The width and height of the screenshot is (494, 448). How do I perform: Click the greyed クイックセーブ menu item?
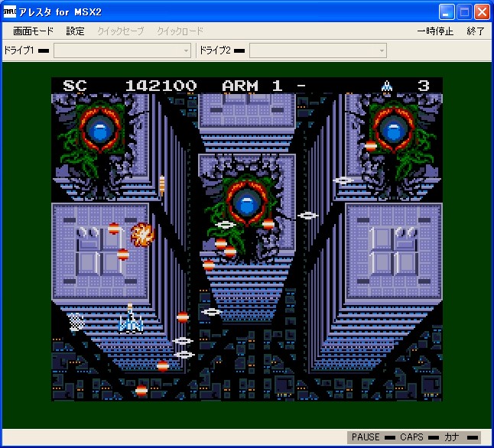coord(120,31)
